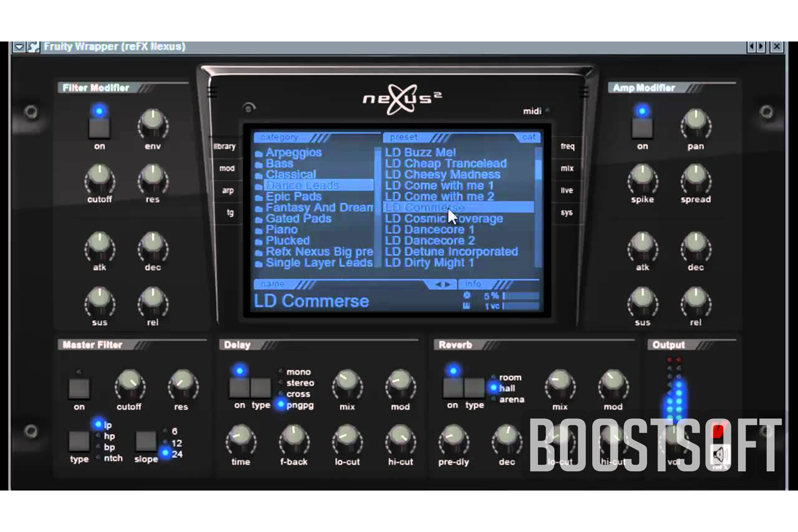The width and height of the screenshot is (798, 532).
Task: Click the Amp Modifier pan knob
Action: pos(696,123)
